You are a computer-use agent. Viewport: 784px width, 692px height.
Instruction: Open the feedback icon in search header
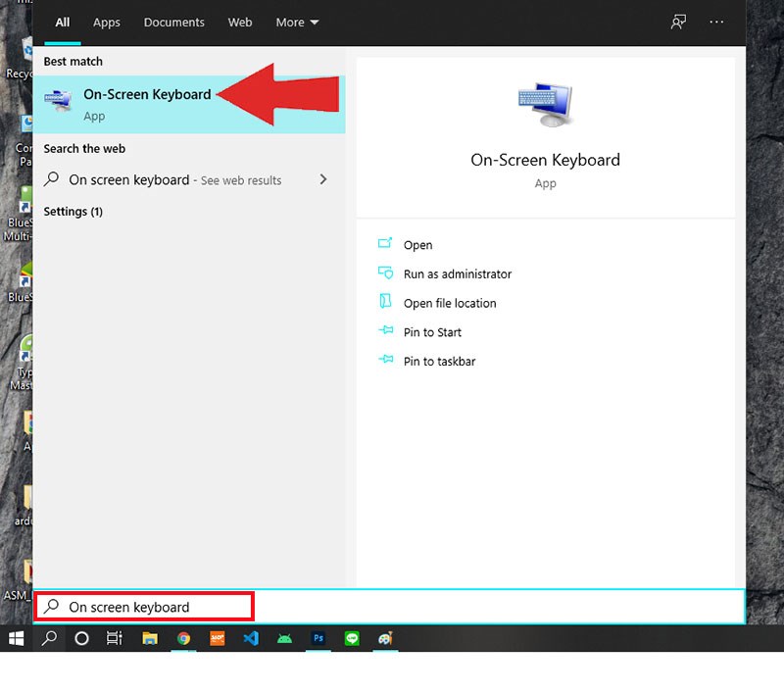coord(678,22)
